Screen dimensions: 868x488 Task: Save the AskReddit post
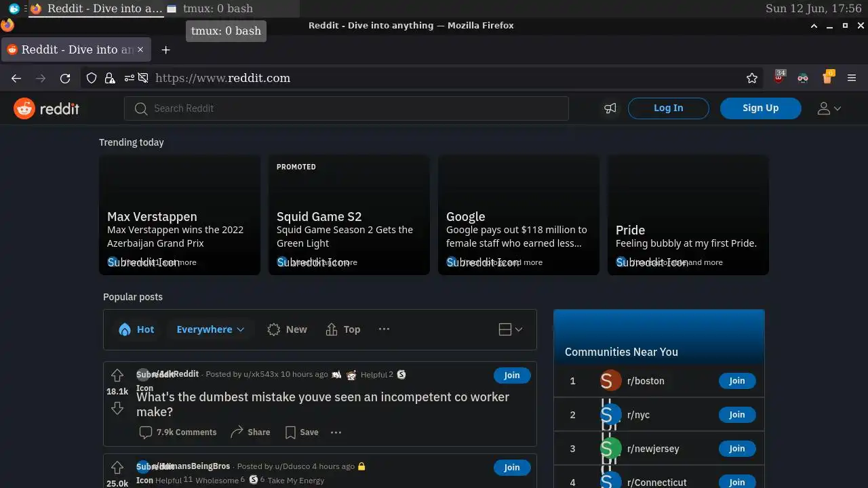pyautogui.click(x=302, y=432)
